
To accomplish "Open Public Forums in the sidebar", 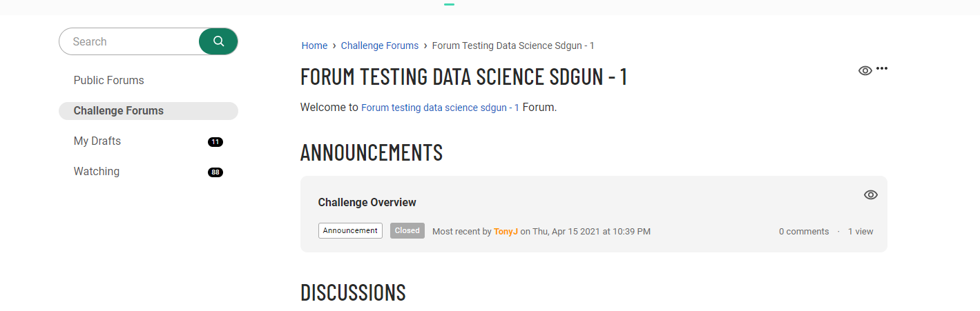I will [109, 80].
